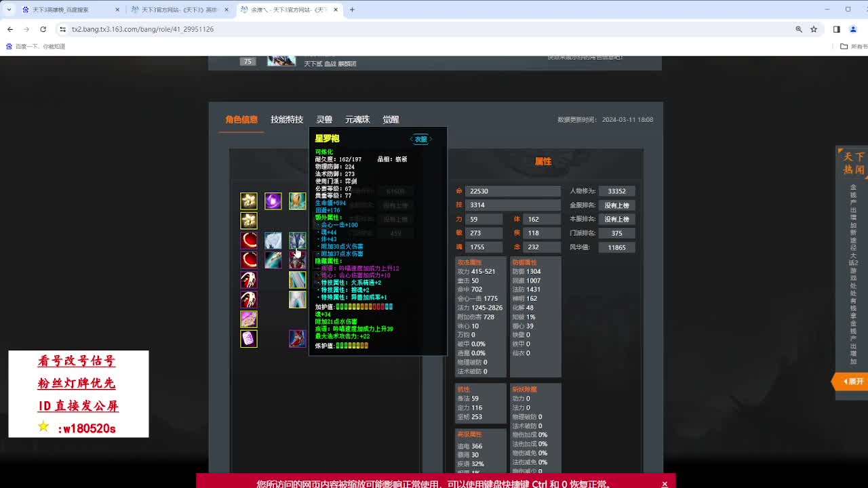Close the 天下3英雄榜_百度搜索 tab
868x488 pixels.
coord(117,10)
